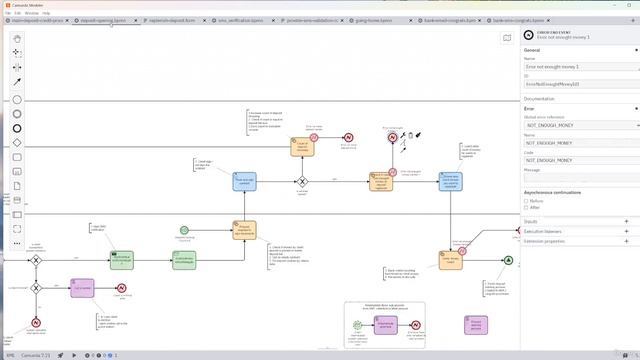The image size is (640, 360).
Task: Create an intermediate event from the palette
Action: coord(17,114)
